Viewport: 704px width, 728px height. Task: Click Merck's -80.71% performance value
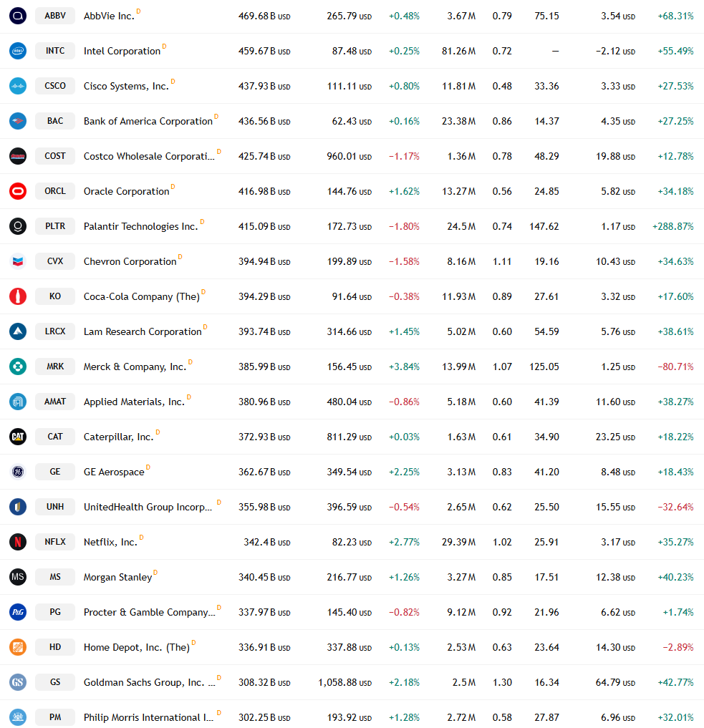[675, 367]
